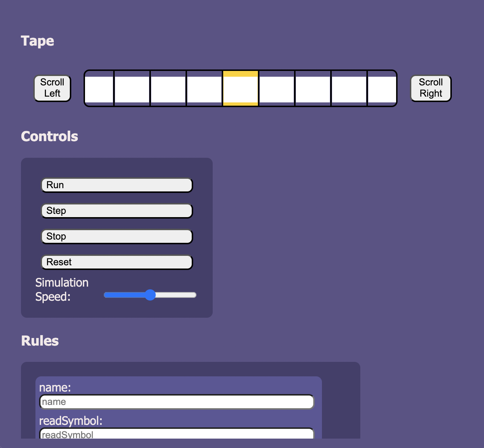The image size is (484, 448).
Task: Click the rightmost tape cell
Action: 382,89
